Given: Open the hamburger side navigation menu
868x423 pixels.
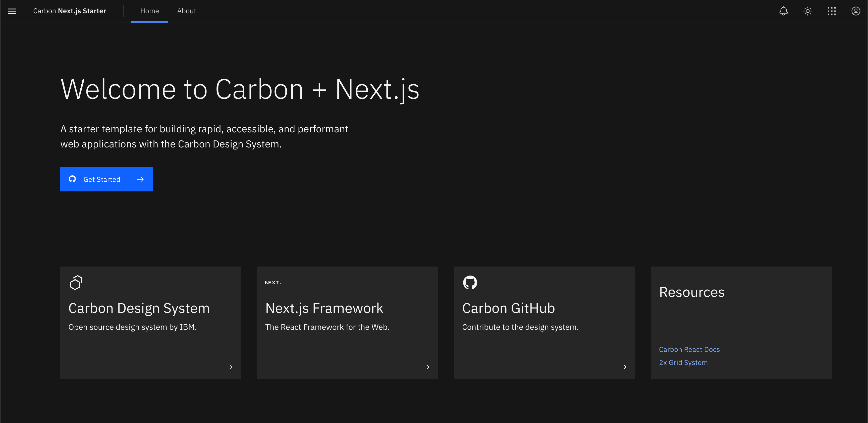Looking at the screenshot, I should coord(12,11).
